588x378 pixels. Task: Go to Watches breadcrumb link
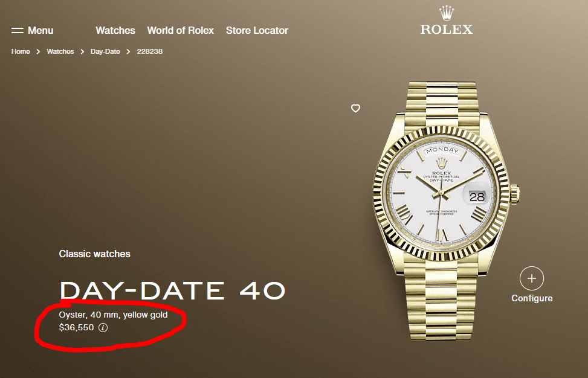[x=60, y=51]
